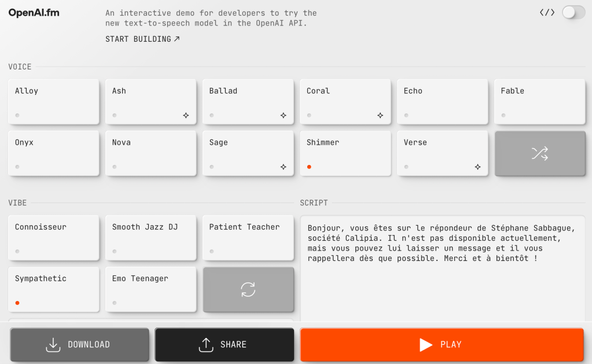This screenshot has height=364, width=592.
Task: Select the Patient Teacher vibe
Action: pos(248,237)
